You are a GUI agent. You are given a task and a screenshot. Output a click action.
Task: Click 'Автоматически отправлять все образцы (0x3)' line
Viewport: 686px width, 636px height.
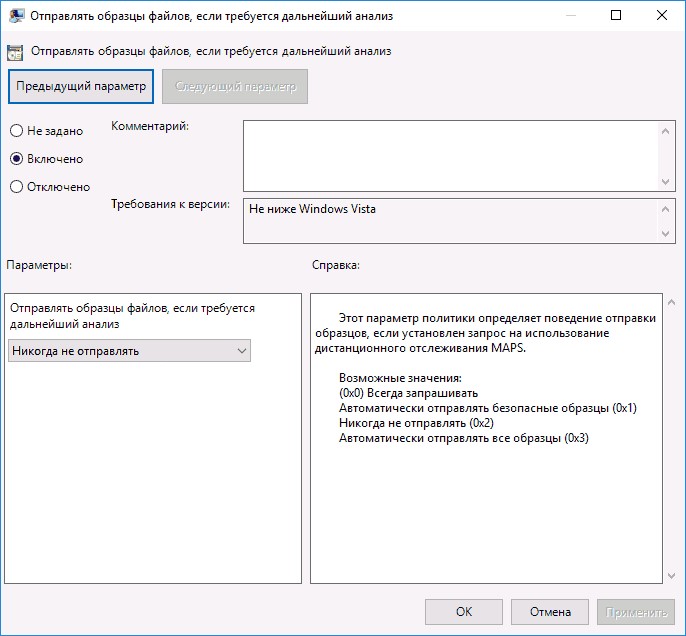464,438
